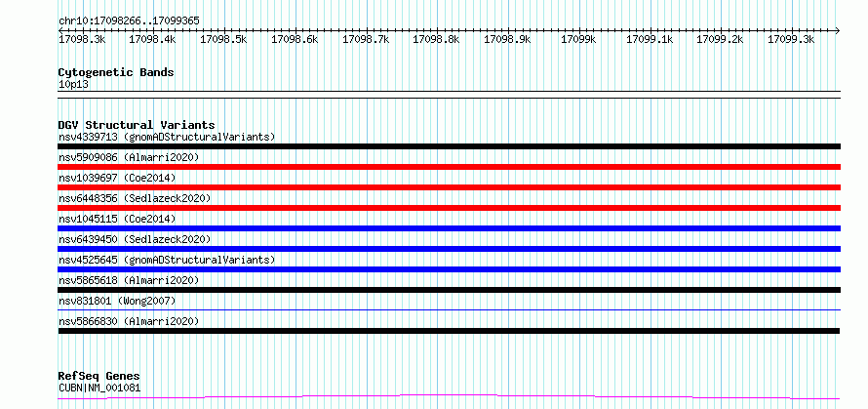
Task: Select the red nsv1039697 variant bar
Action: pyautogui.click(x=449, y=187)
